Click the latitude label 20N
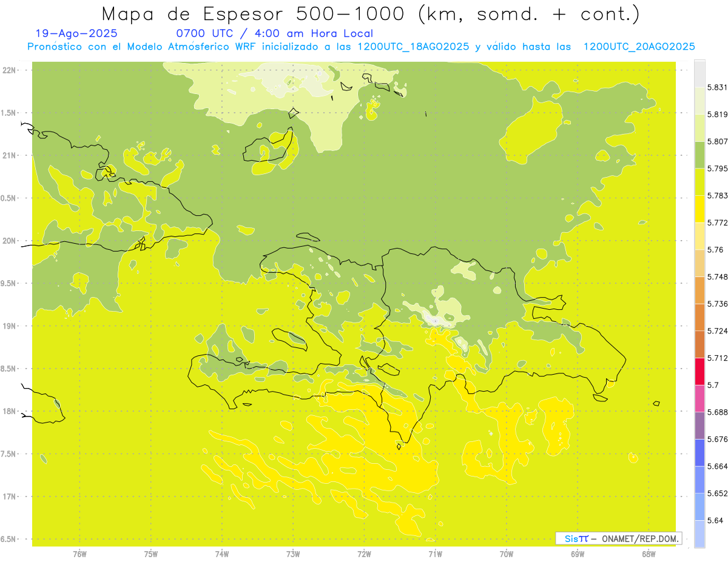 pyautogui.click(x=10, y=241)
